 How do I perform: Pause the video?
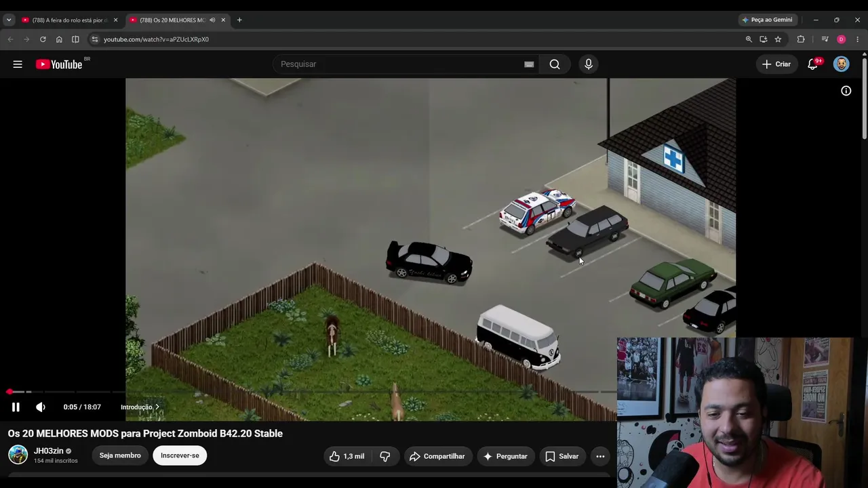(x=16, y=407)
